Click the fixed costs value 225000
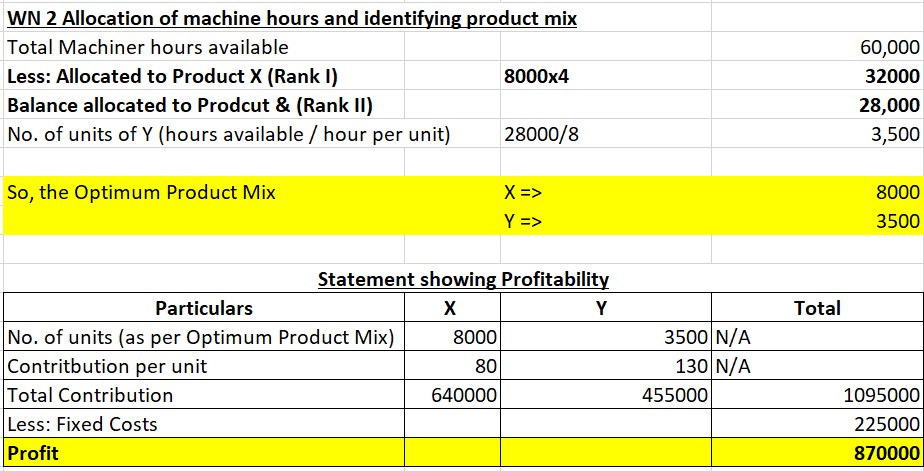Screen dimensions: 924x471 886,424
